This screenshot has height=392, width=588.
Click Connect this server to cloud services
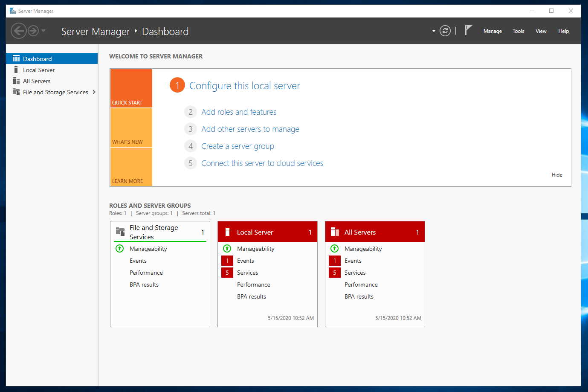coord(262,163)
